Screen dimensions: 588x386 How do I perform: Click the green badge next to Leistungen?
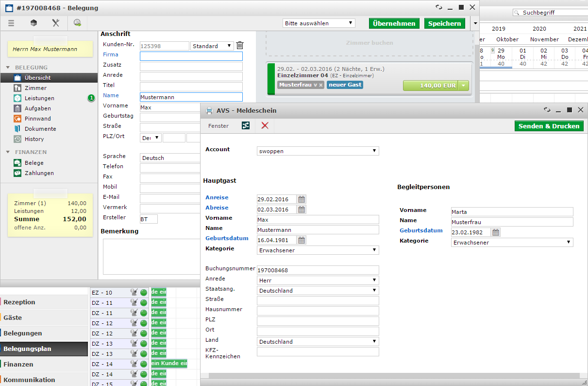(91, 98)
